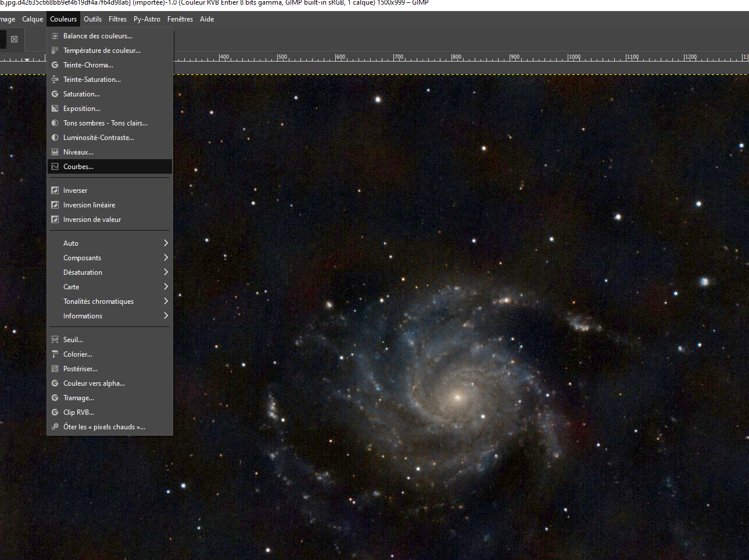Screen dimensions: 749x560
Task: Open the Calque menu
Action: click(33, 19)
